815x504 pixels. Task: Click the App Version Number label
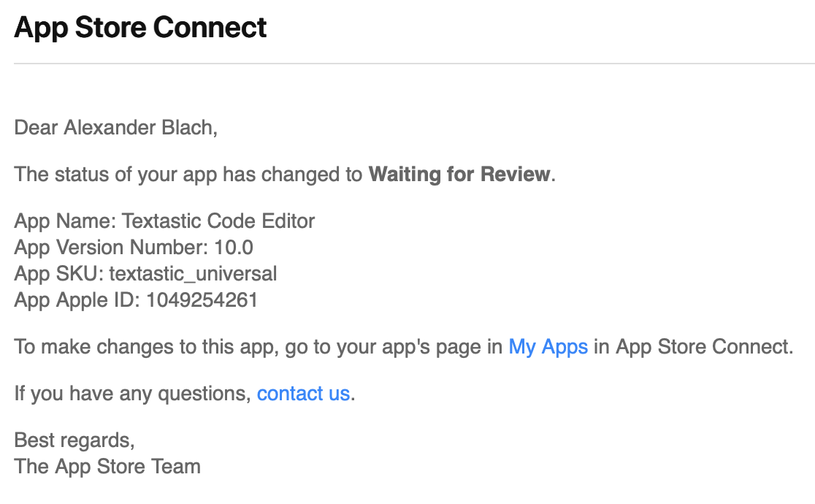coord(111,248)
